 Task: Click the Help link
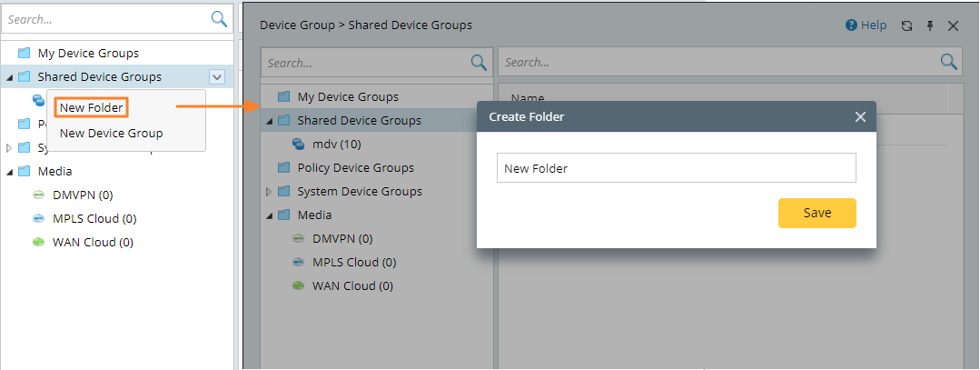tap(873, 25)
